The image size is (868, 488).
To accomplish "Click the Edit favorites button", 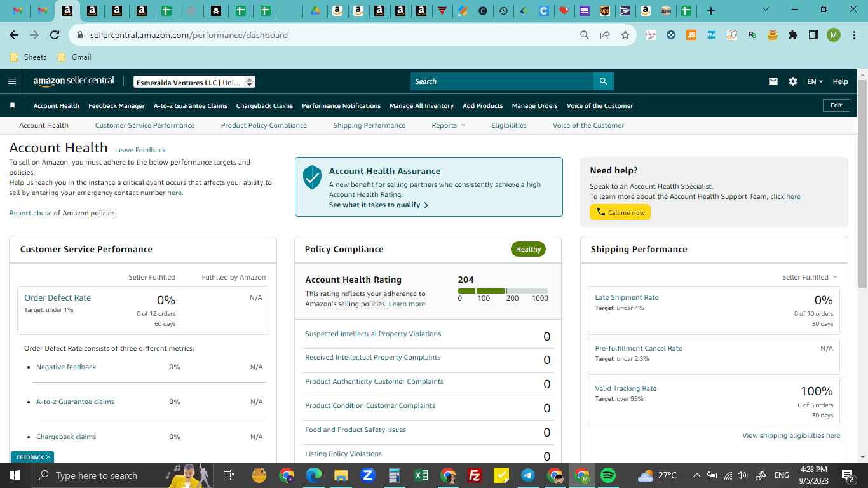I will pyautogui.click(x=836, y=105).
